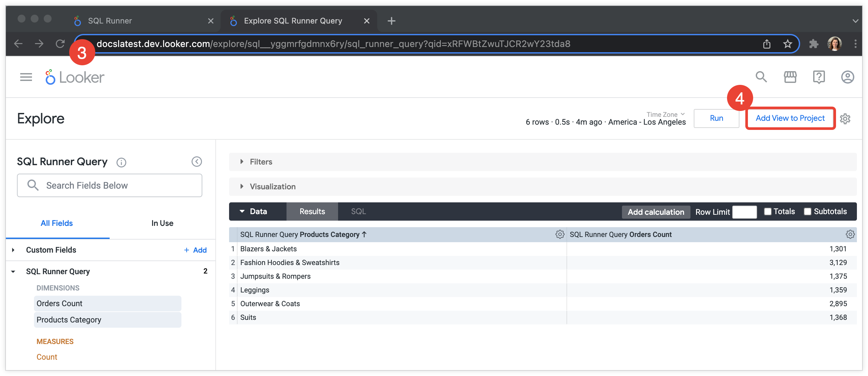
Task: Click Add View to Project button
Action: (x=790, y=118)
